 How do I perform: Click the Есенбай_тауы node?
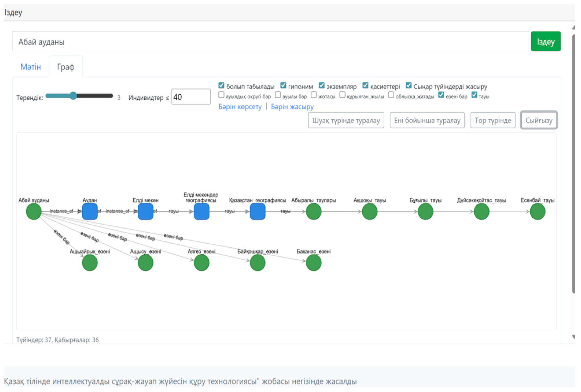[538, 212]
